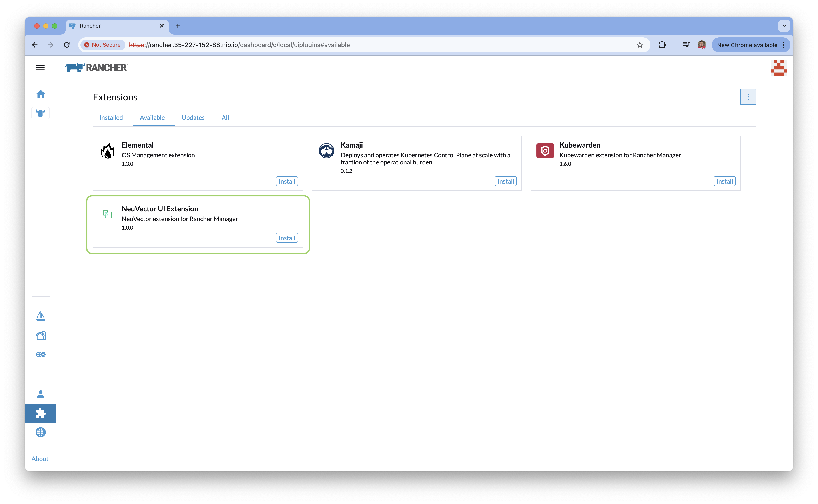Image resolution: width=818 pixels, height=504 pixels.
Task: Switch to the Updates tab
Action: tap(193, 118)
